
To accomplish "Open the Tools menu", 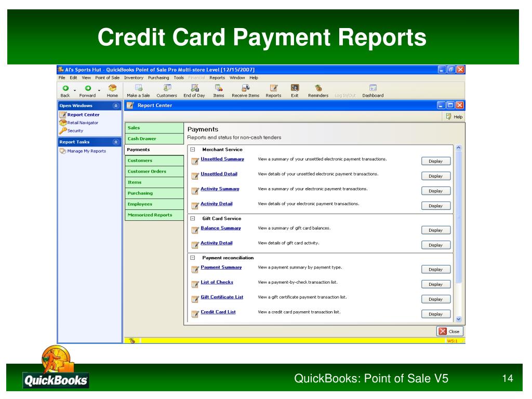I will 179,78.
